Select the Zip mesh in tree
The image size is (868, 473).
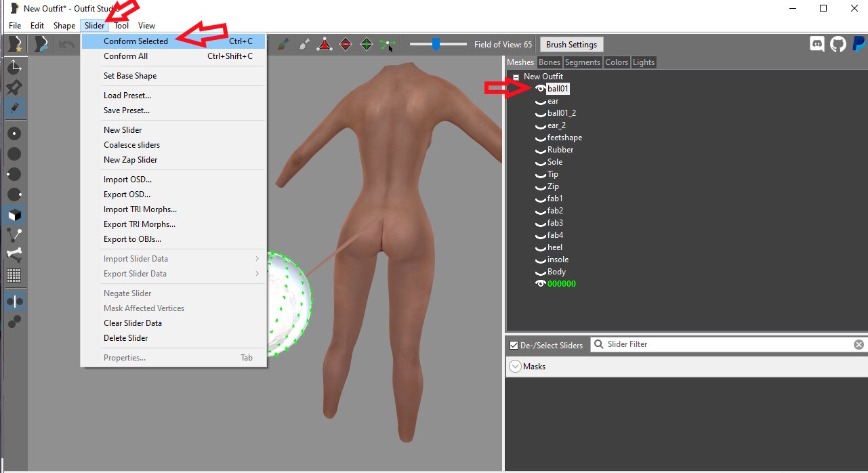pyautogui.click(x=553, y=186)
